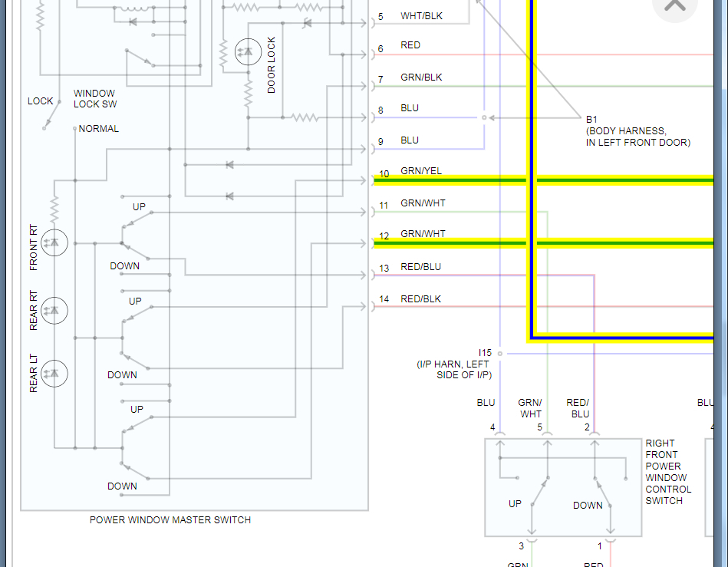Viewport: 728px width, 567px height.
Task: Click the POWER WINDOW MASTER SWITCH caption
Action: (x=170, y=520)
